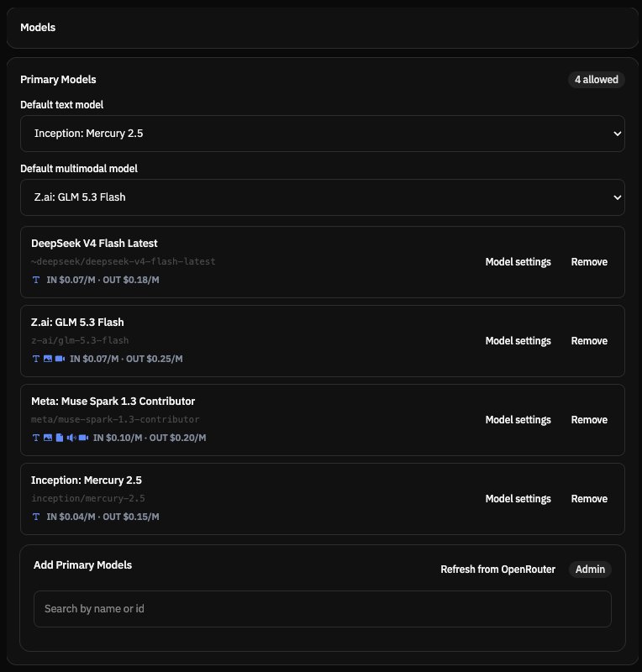Focus the Search by name or id field

tap(323, 609)
